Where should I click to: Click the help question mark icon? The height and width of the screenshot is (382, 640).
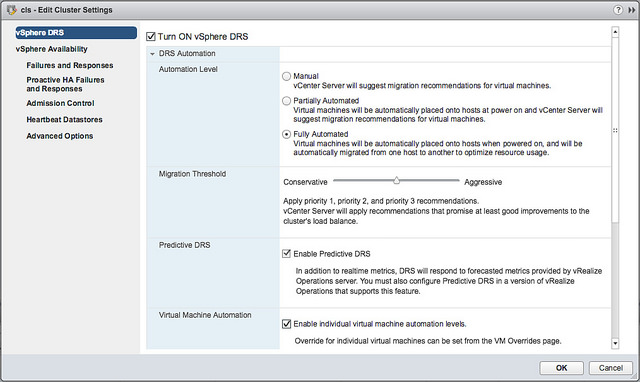point(618,10)
